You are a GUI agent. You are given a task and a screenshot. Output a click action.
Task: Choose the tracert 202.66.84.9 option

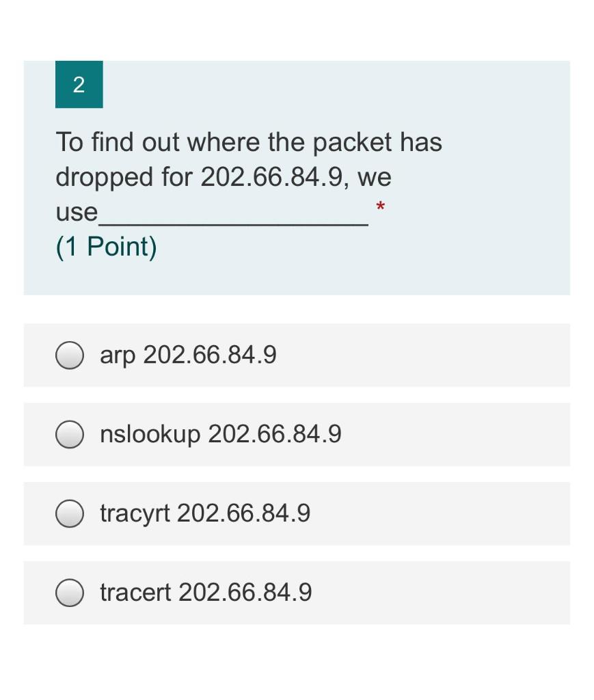coord(70,592)
